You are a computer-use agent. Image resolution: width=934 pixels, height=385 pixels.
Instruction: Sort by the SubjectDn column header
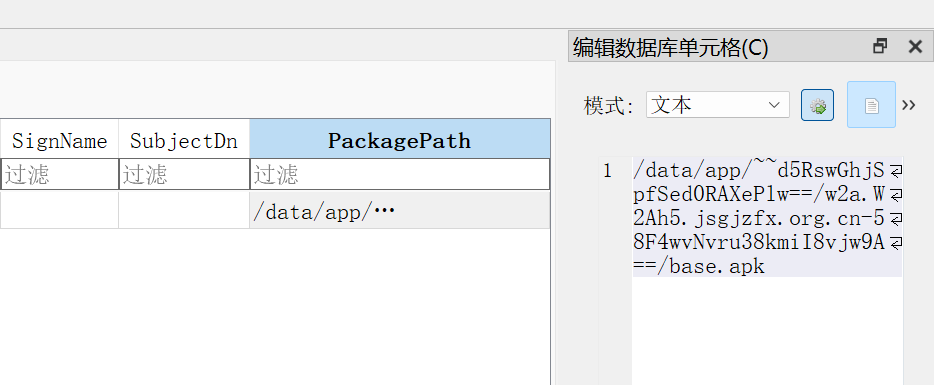[184, 141]
